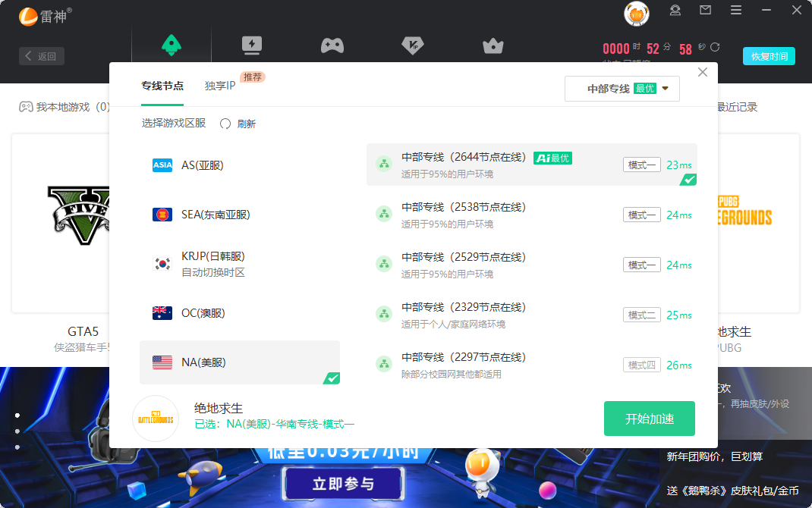This screenshot has height=508, width=812.
Task: Open the mail messages icon
Action: (x=705, y=10)
